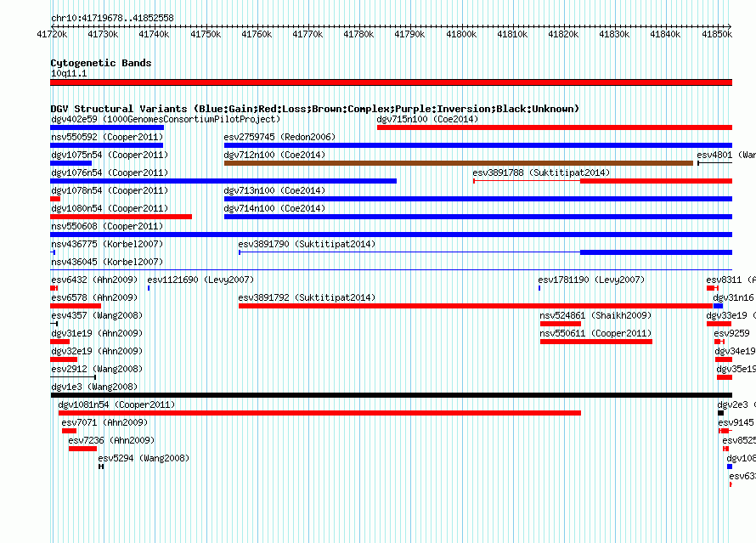Open the dgv32e19 (Ahn2009) variant label
The width and height of the screenshot is (756, 543).
click(x=97, y=351)
